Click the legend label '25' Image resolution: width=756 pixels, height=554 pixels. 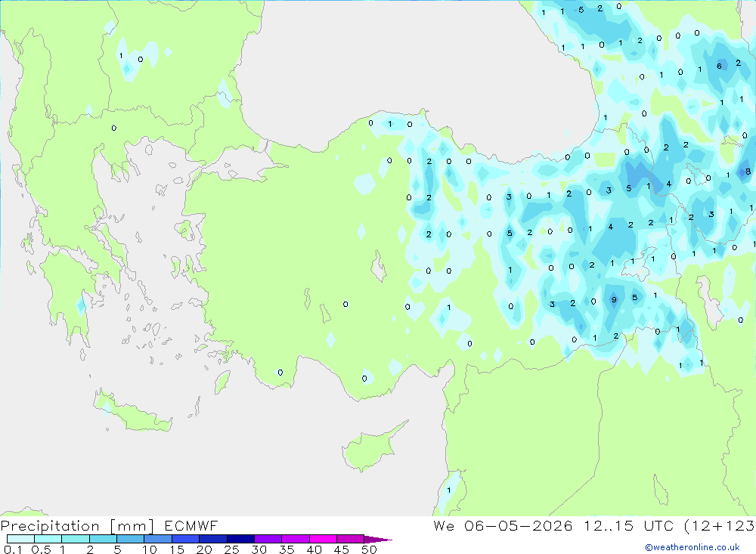tap(232, 549)
